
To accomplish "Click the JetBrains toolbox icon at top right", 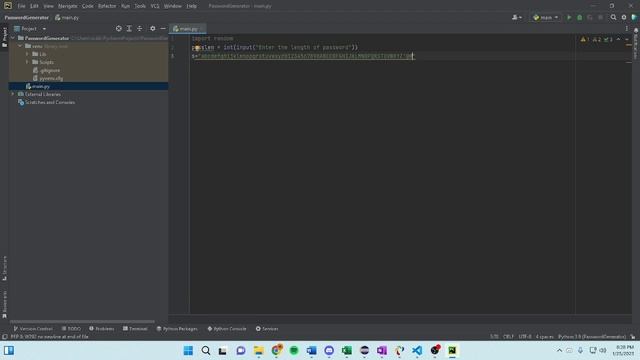I will click(634, 18).
